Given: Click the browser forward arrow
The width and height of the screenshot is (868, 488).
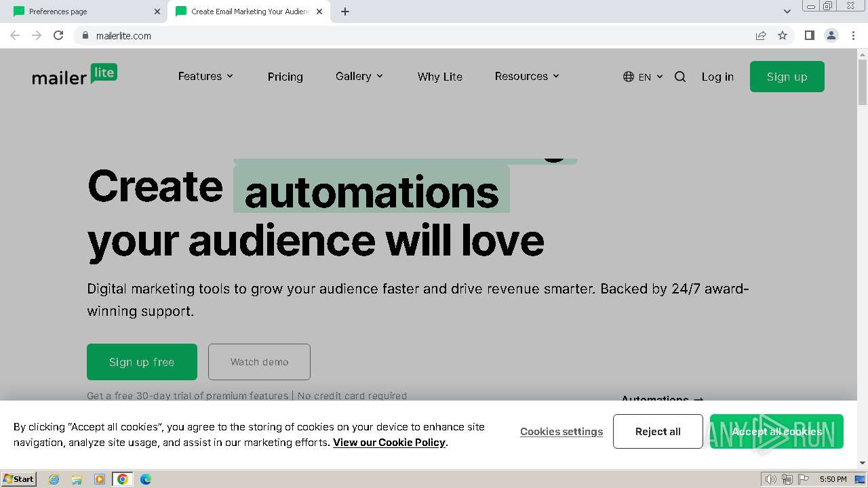Looking at the screenshot, I should (37, 35).
